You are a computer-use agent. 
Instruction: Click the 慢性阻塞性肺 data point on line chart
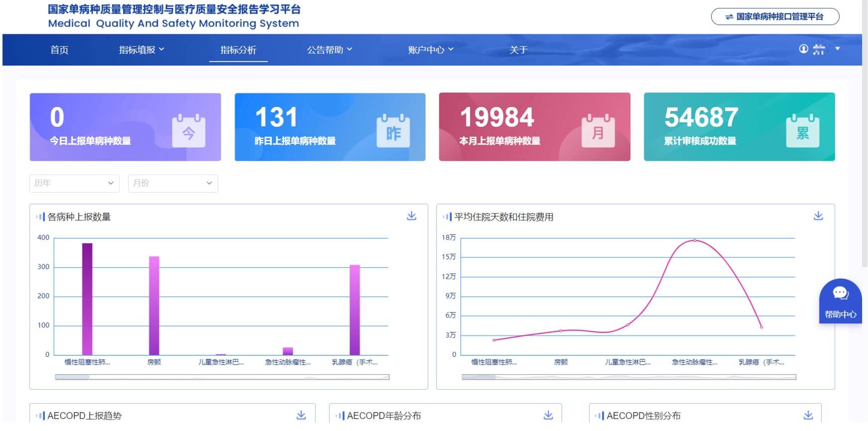coord(494,340)
